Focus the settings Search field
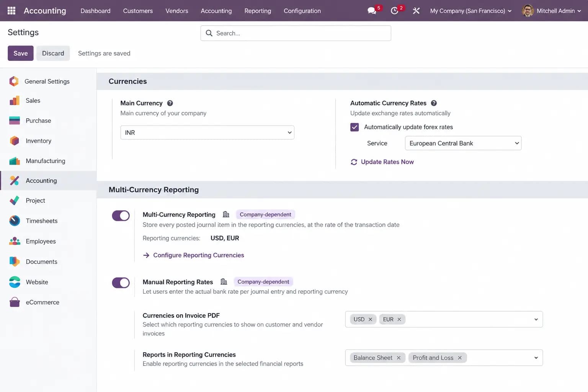The width and height of the screenshot is (588, 392). pos(296,33)
